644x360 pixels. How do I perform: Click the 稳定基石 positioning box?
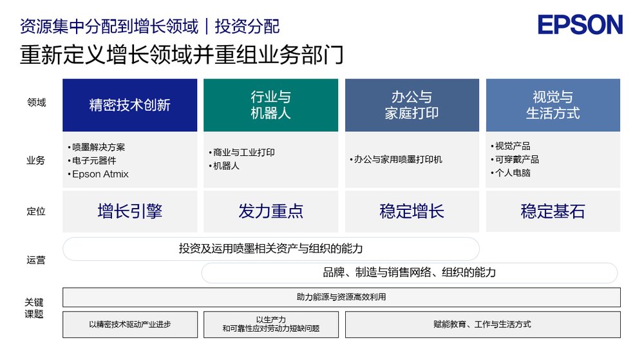point(553,211)
